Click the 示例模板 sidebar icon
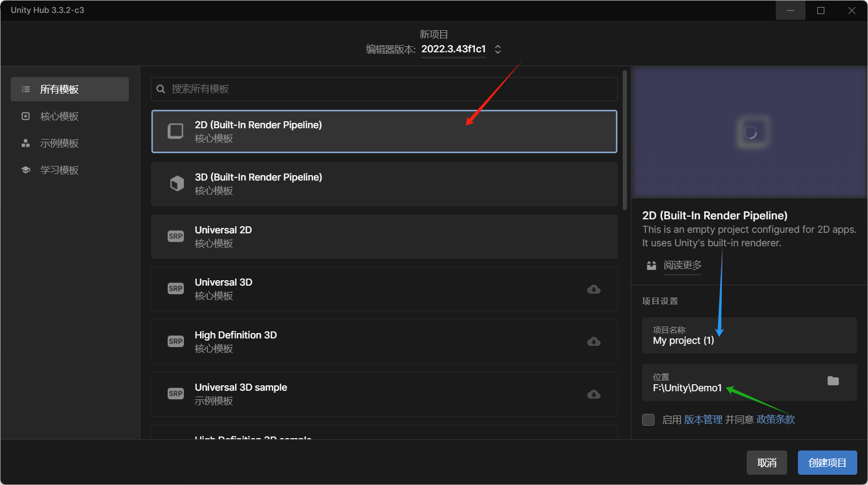868x485 pixels. [25, 143]
